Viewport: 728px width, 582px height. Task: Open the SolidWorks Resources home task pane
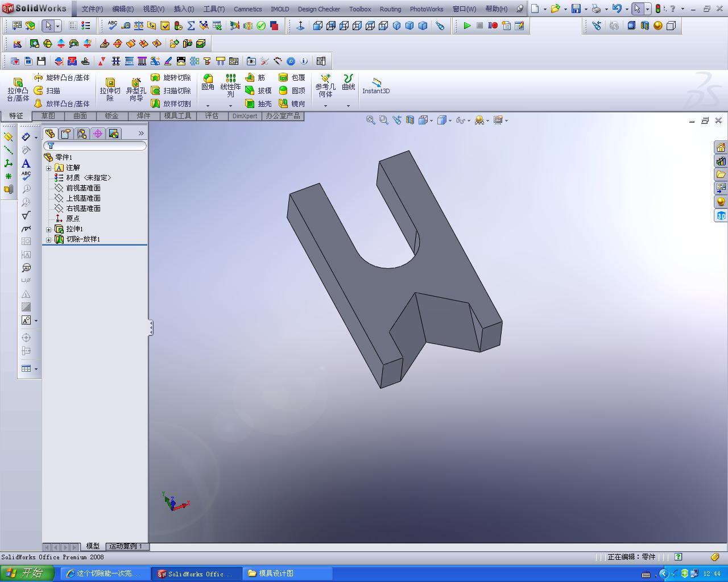[721, 147]
